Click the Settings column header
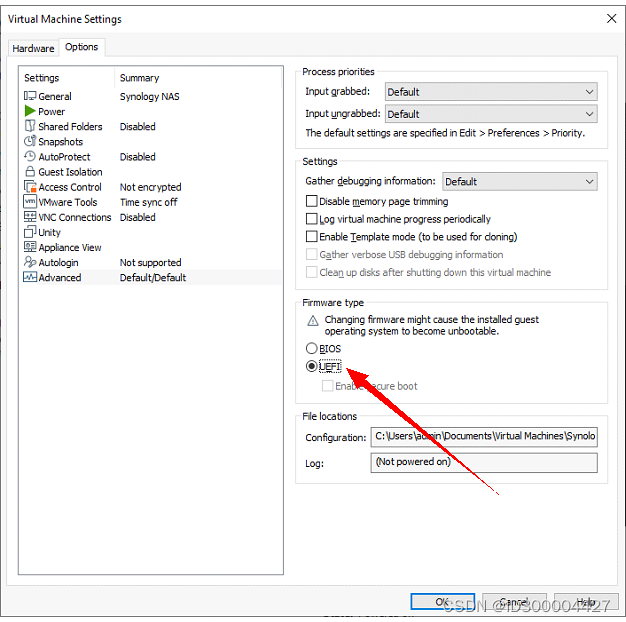The image size is (626, 622). [x=42, y=78]
